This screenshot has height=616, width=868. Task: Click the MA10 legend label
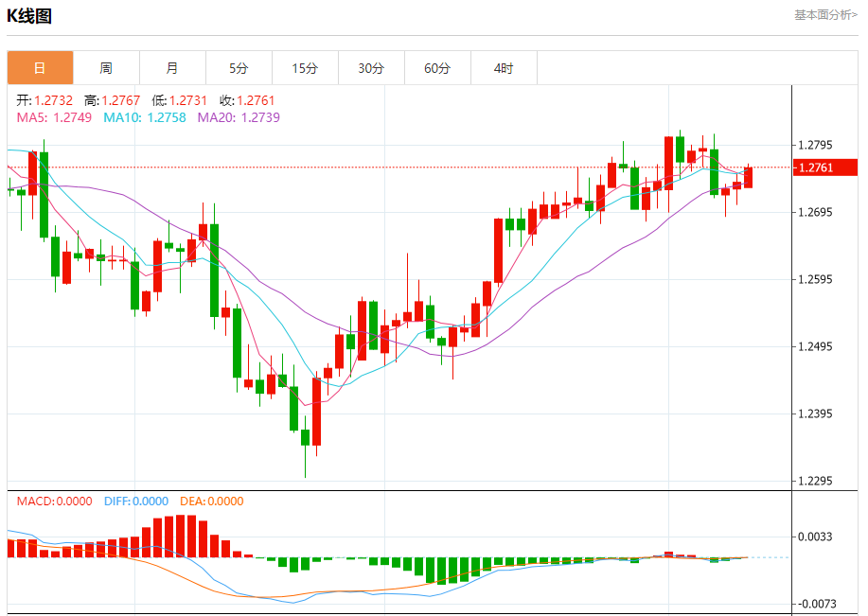point(145,117)
